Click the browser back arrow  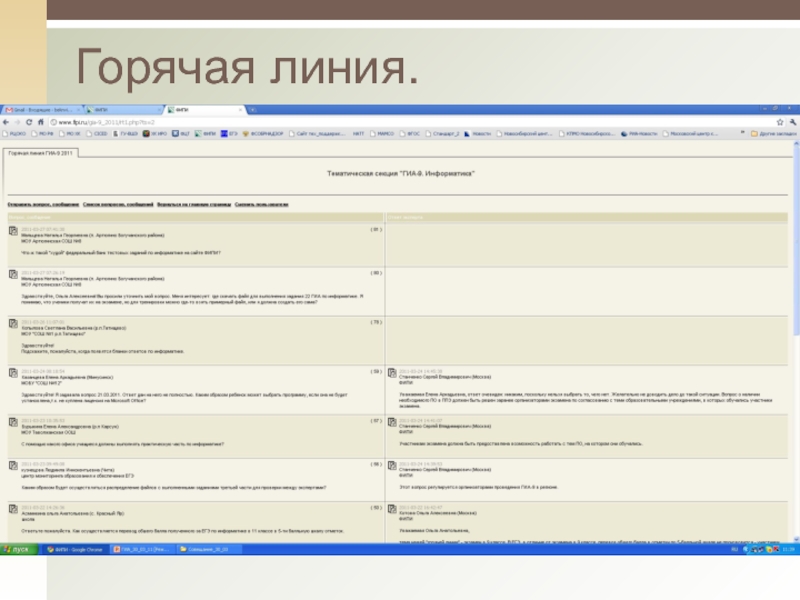coord(8,121)
